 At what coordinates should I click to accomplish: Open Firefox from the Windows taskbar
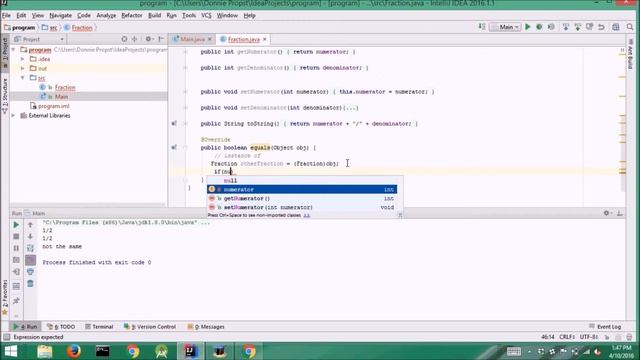click(x=73, y=351)
